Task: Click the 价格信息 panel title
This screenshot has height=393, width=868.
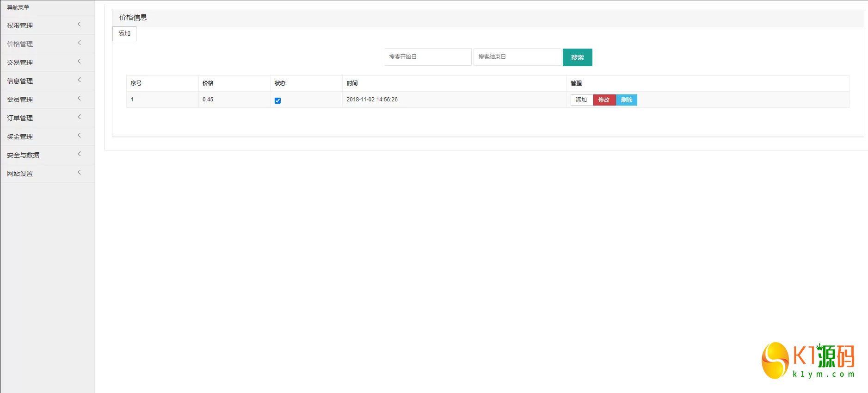Action: [x=133, y=18]
